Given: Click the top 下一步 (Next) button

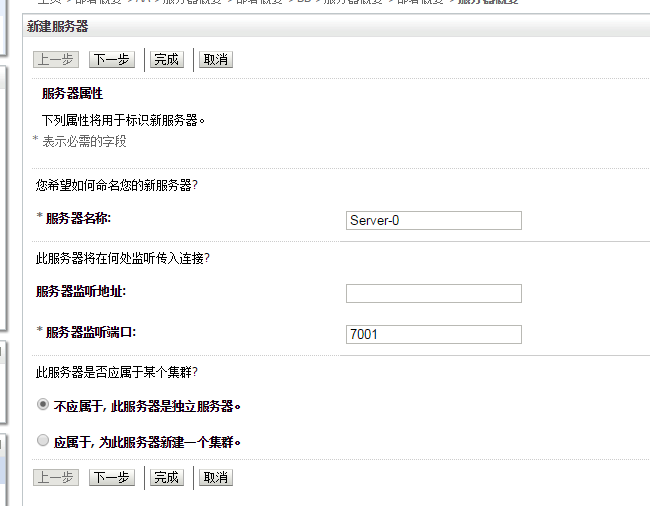Looking at the screenshot, I should (x=112, y=60).
